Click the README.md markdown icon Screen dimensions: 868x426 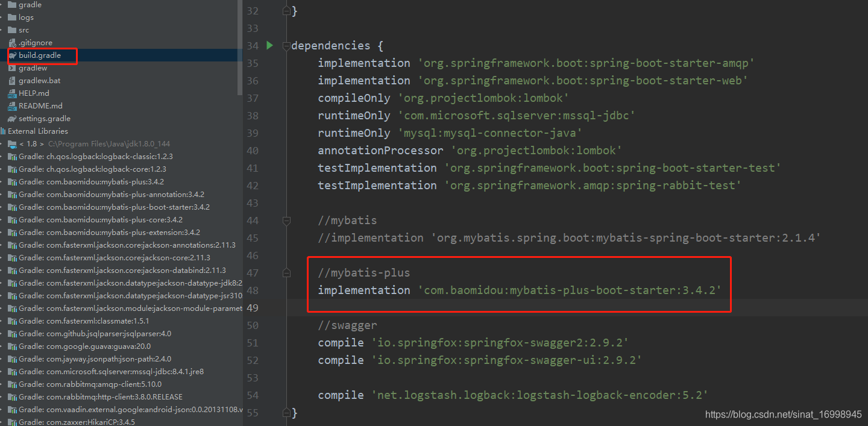click(x=13, y=106)
